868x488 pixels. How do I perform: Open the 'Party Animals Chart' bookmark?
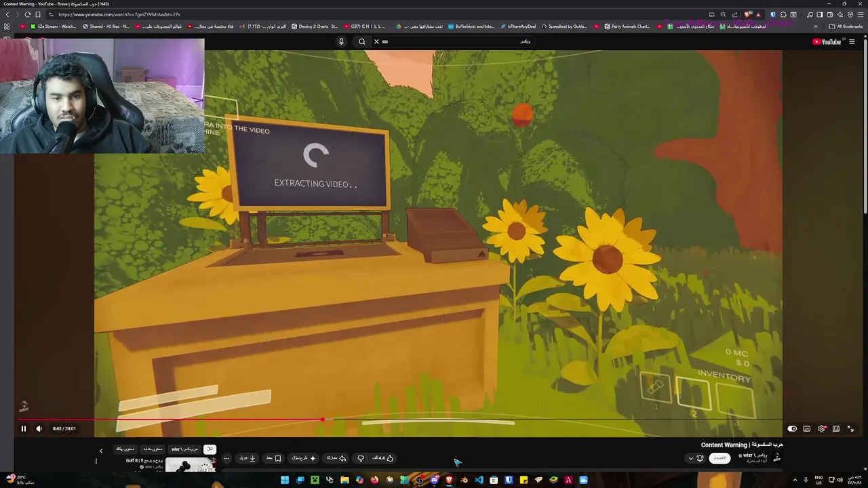[627, 26]
